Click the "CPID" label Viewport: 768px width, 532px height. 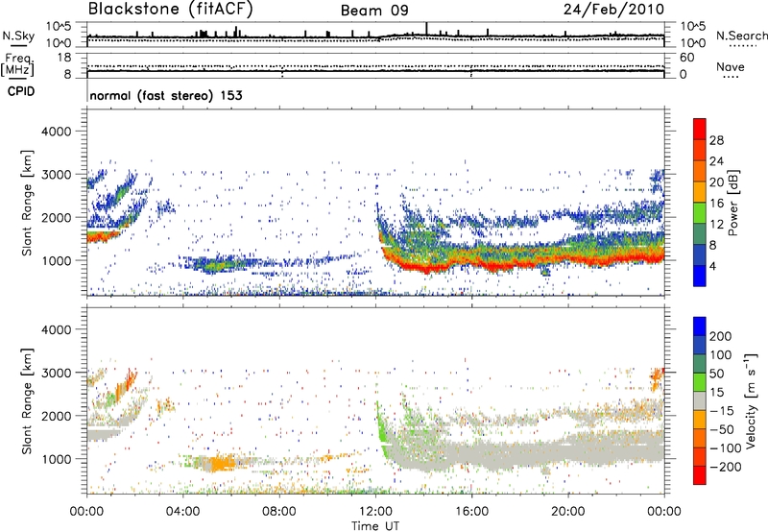pos(21,91)
